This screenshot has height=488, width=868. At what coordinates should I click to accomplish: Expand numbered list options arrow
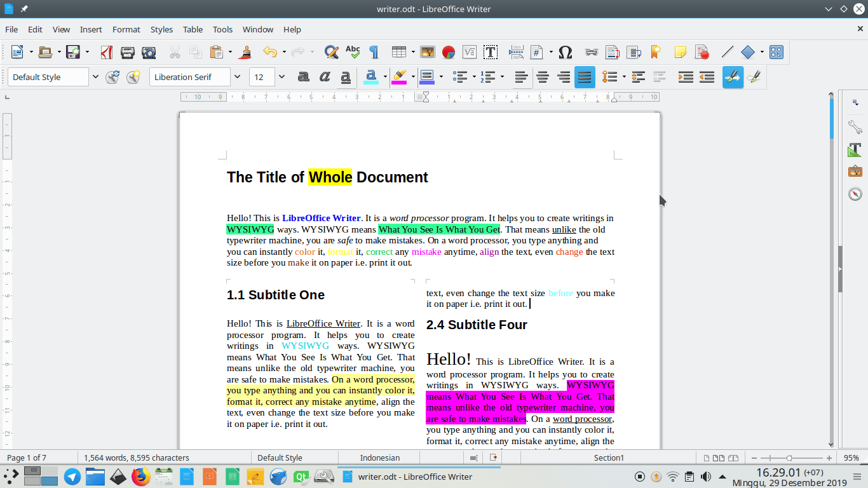(x=502, y=77)
